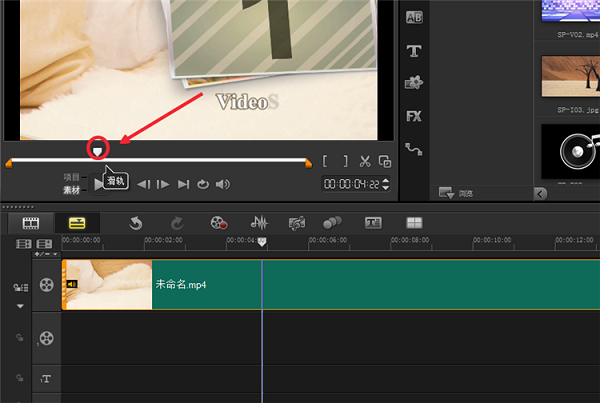This screenshot has height=403, width=600.
Task: Open the Transitions (AB) library panel
Action: tap(413, 18)
